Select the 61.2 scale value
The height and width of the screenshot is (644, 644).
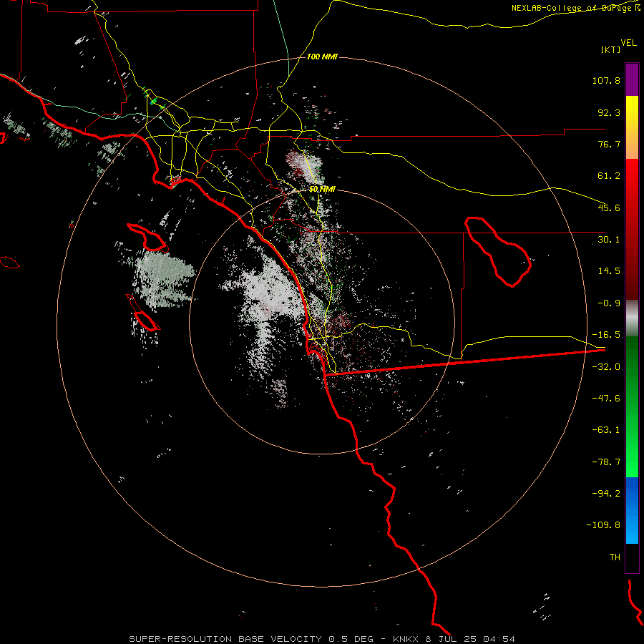609,176
